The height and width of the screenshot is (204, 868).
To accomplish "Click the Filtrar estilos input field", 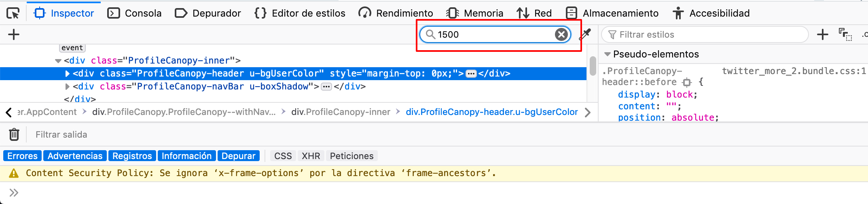I will click(x=708, y=34).
